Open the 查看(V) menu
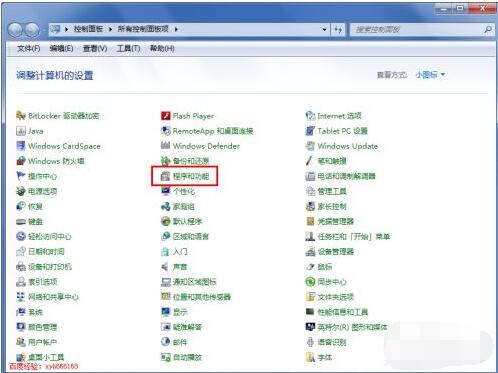498x373 pixels. [x=95, y=49]
